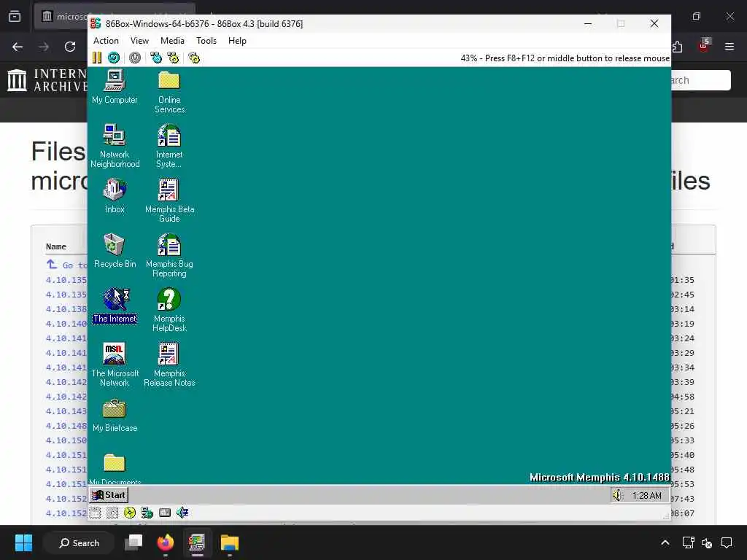Viewport: 747px width, 560px height.
Task: Click the Name column header in file list
Action: coord(55,246)
